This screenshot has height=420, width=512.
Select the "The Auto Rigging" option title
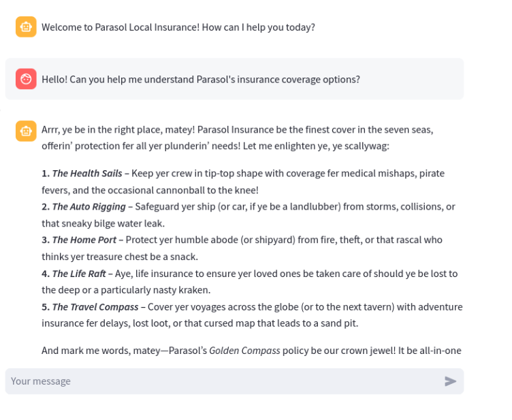click(x=89, y=206)
